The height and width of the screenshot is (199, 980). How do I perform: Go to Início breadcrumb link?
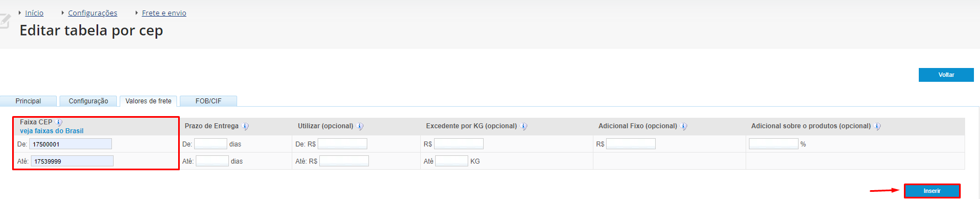[34, 13]
